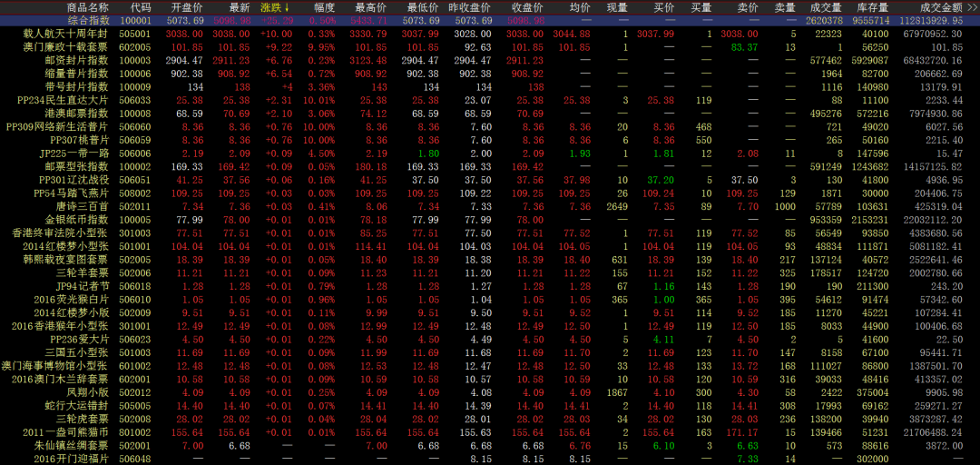Sort by the 成交金额 column header

click(x=942, y=7)
